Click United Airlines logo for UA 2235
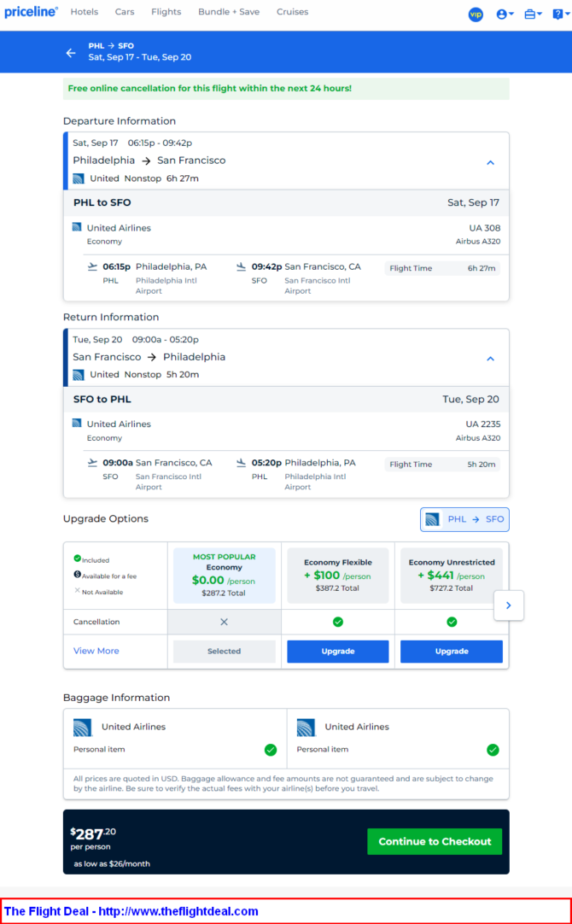This screenshot has width=572, height=924. (x=77, y=423)
